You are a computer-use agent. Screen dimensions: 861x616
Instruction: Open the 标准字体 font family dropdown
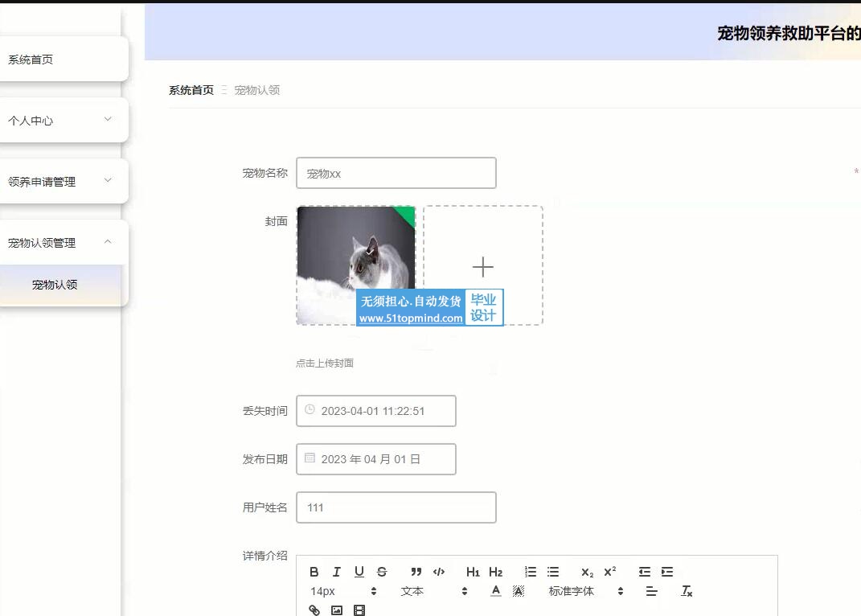pyautogui.click(x=586, y=591)
